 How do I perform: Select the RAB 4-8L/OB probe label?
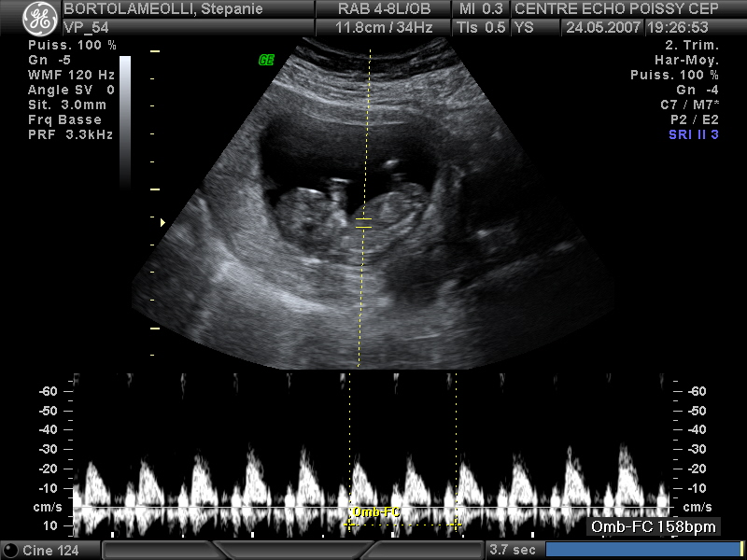point(386,9)
